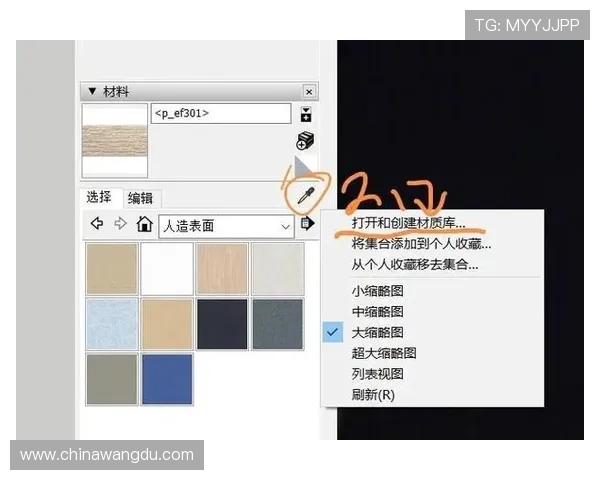Go forward with the right arrow
This screenshot has height=480, width=600.
coord(120,223)
